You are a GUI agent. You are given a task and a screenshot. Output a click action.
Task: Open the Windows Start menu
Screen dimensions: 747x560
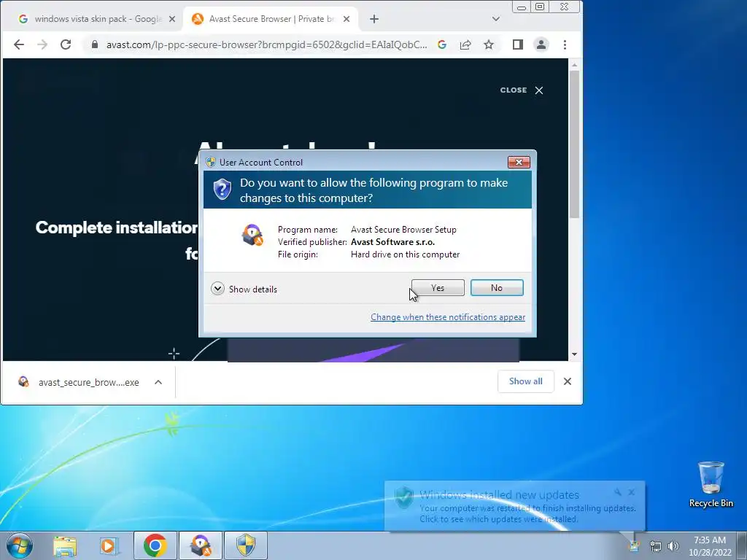tap(20, 545)
